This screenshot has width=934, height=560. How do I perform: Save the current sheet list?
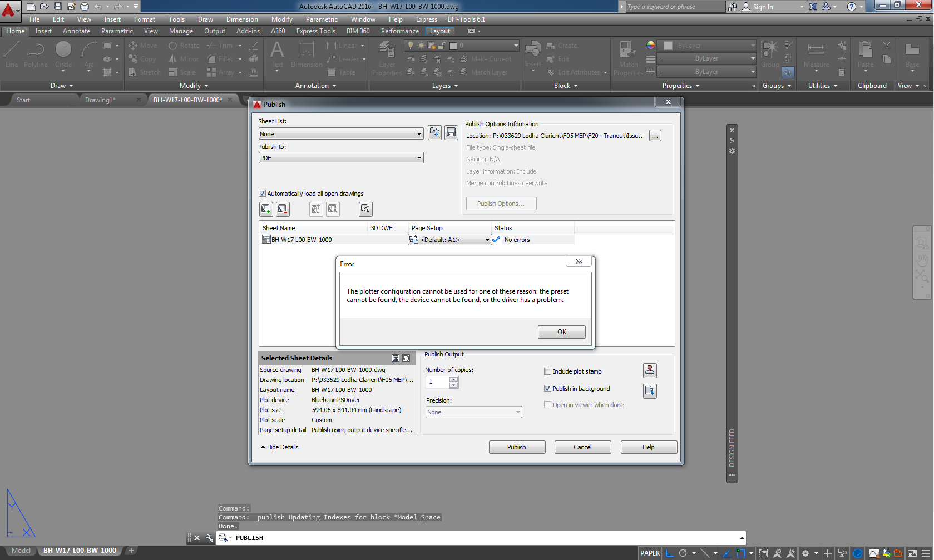(x=451, y=132)
